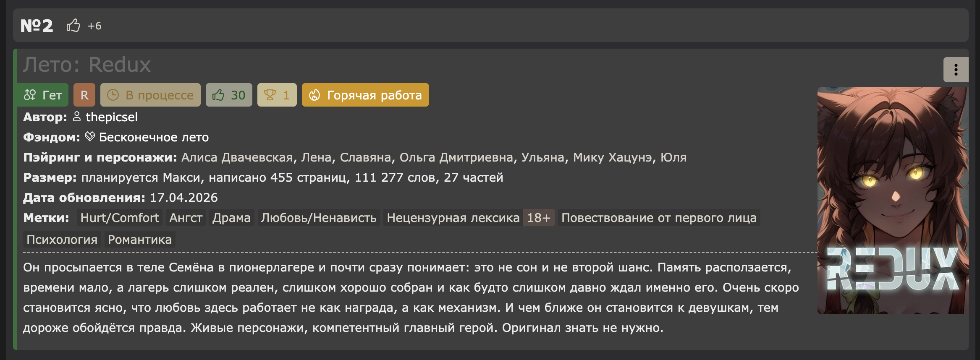Open the Бесконечное лето fandom link
980x360 pixels.
pos(154,137)
